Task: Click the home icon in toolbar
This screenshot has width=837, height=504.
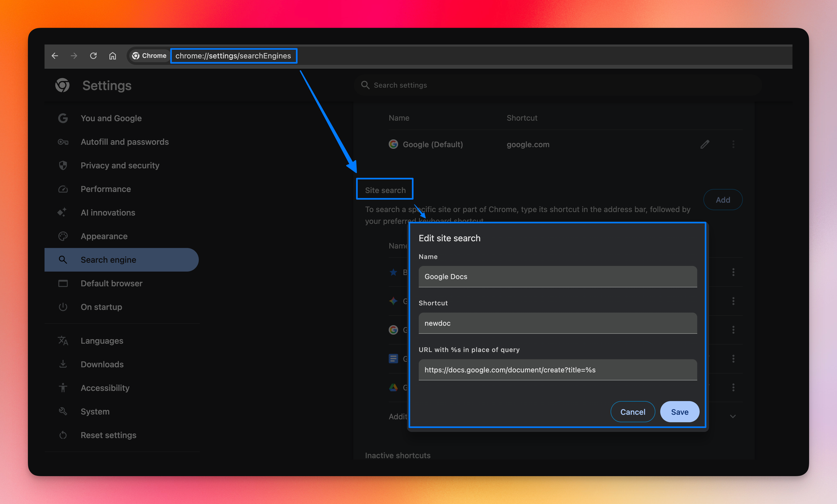Action: 113,56
